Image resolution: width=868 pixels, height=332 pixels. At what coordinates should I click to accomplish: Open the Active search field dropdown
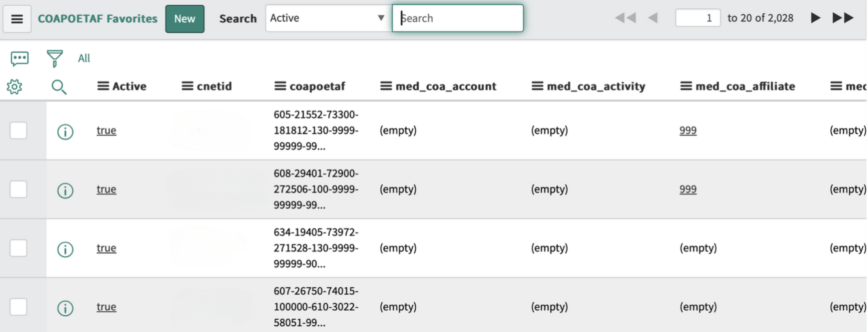pos(328,18)
